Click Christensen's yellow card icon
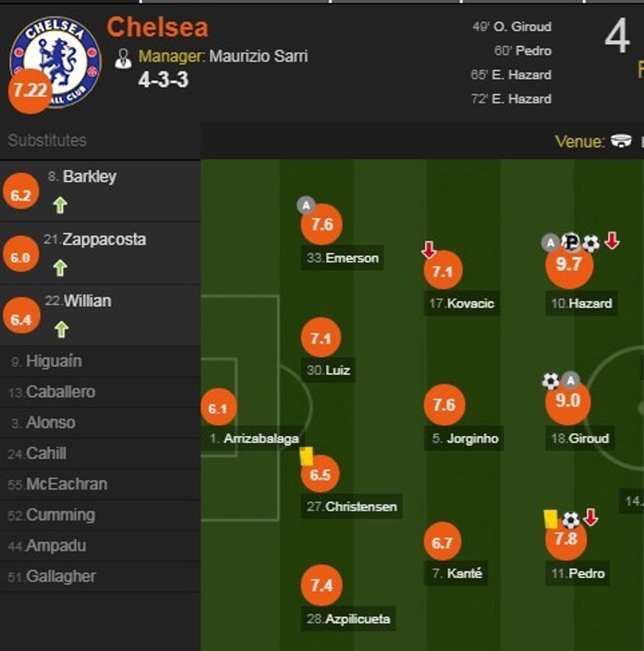Screen dimensions: 644x651 [306, 456]
